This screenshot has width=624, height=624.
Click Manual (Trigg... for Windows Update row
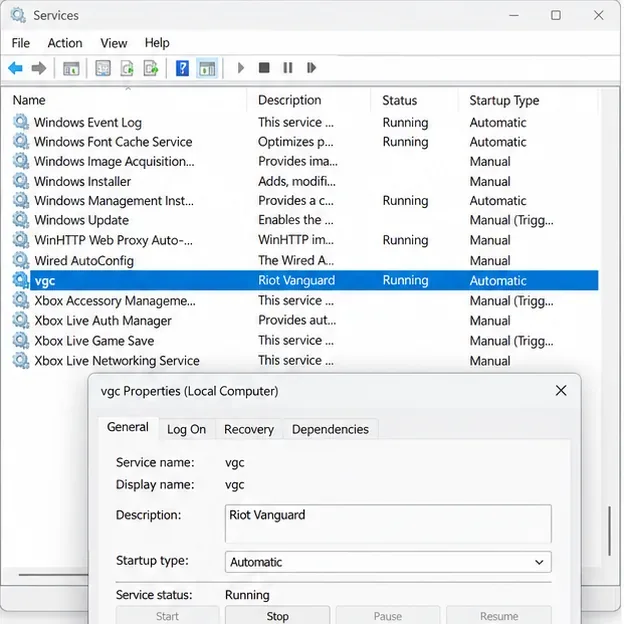click(511, 220)
